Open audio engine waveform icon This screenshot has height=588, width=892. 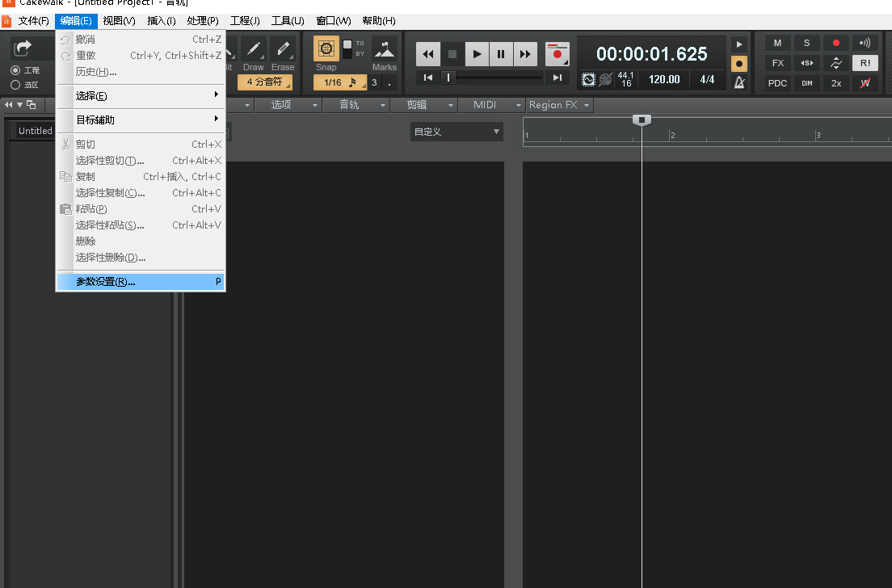coord(588,80)
